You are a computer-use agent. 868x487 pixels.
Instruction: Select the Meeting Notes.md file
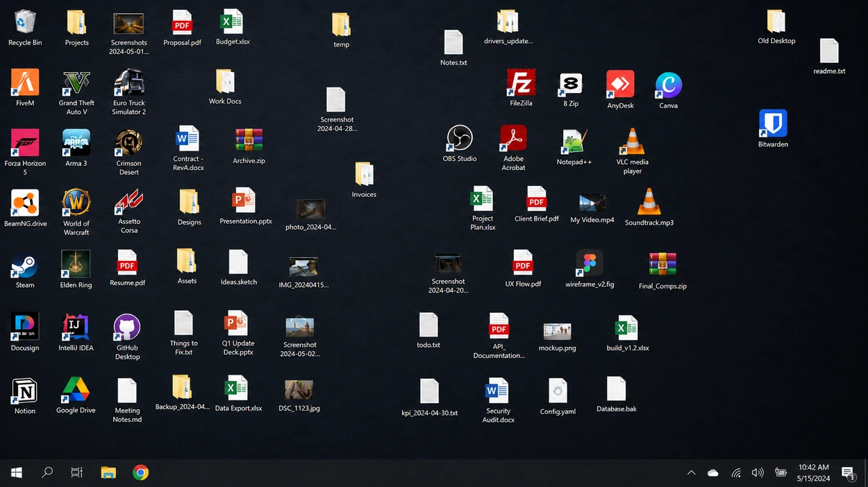coord(127,391)
